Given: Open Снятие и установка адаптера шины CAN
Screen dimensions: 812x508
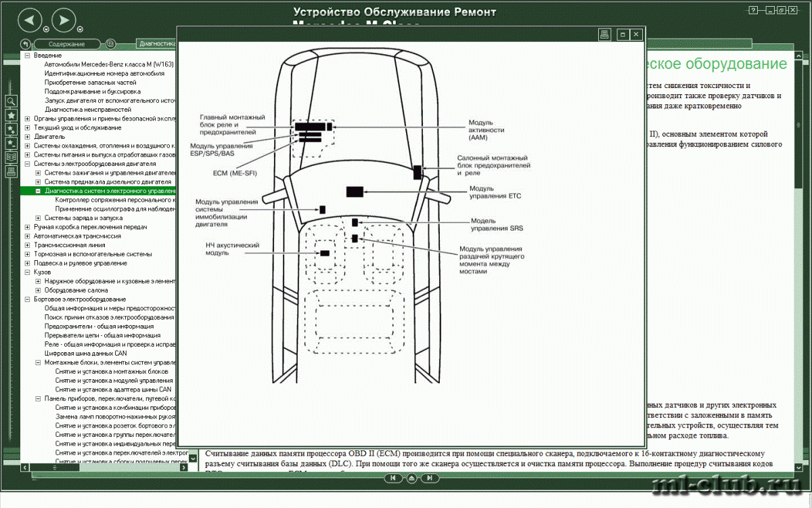Looking at the screenshot, I should click(x=114, y=389).
